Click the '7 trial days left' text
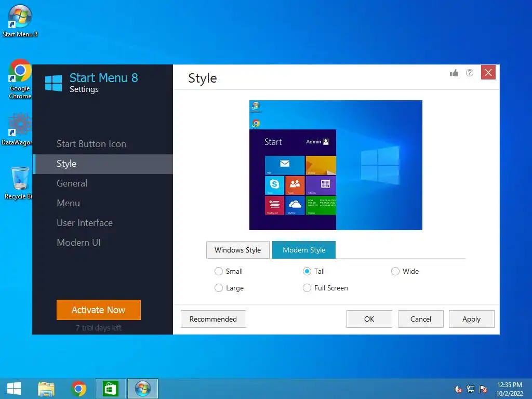 [98, 328]
